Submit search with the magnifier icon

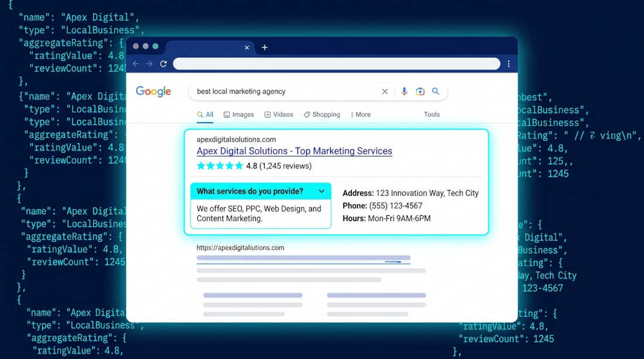[436, 91]
